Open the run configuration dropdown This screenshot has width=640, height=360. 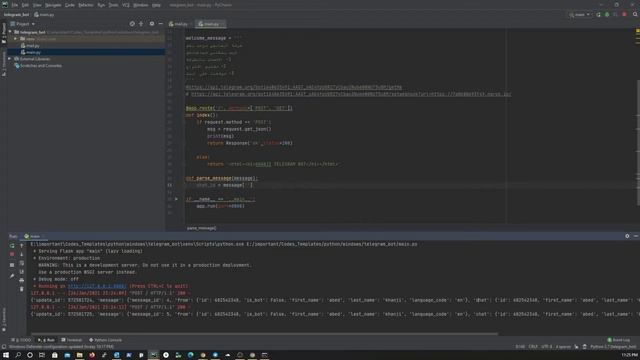(580, 15)
